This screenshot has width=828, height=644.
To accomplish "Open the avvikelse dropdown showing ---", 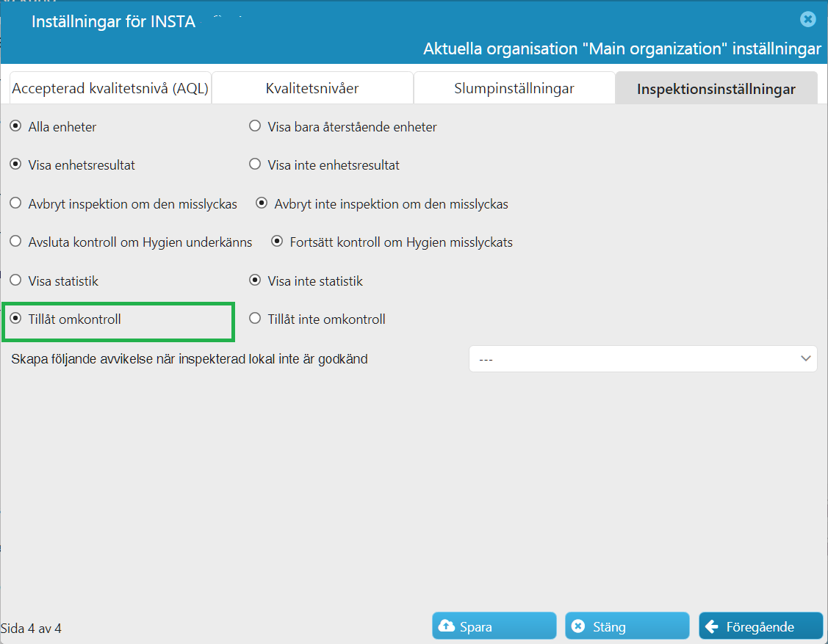I will 643,359.
